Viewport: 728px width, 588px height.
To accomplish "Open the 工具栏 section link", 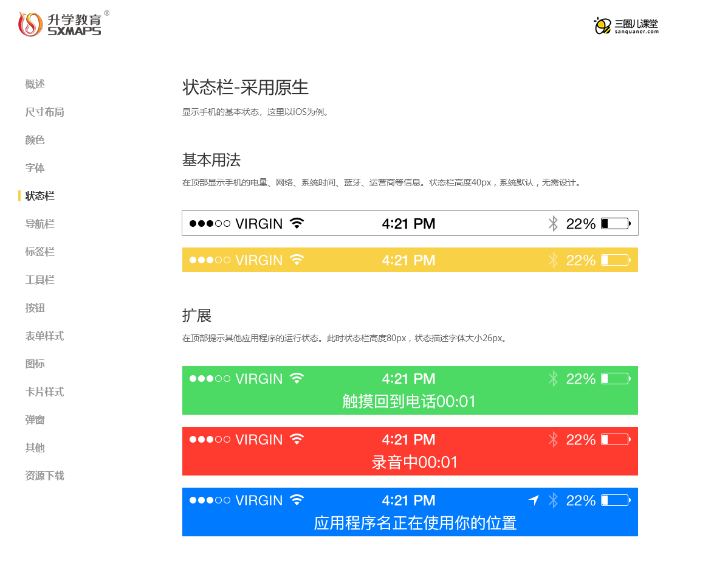I will click(40, 280).
